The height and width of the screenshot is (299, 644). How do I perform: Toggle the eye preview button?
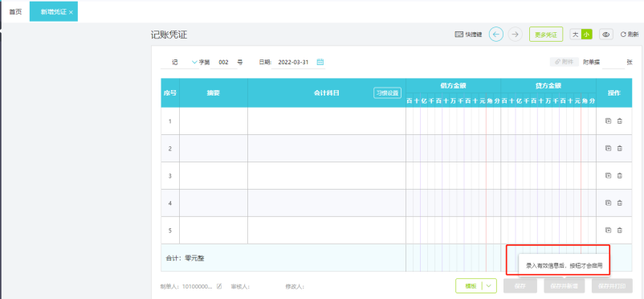pyautogui.click(x=605, y=35)
